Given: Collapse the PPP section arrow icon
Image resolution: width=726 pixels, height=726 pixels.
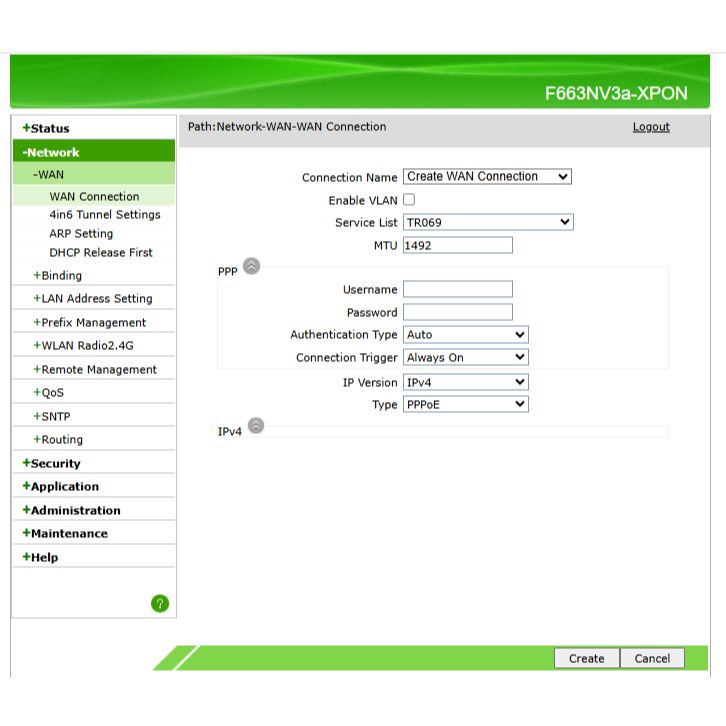Looking at the screenshot, I should 252,266.
